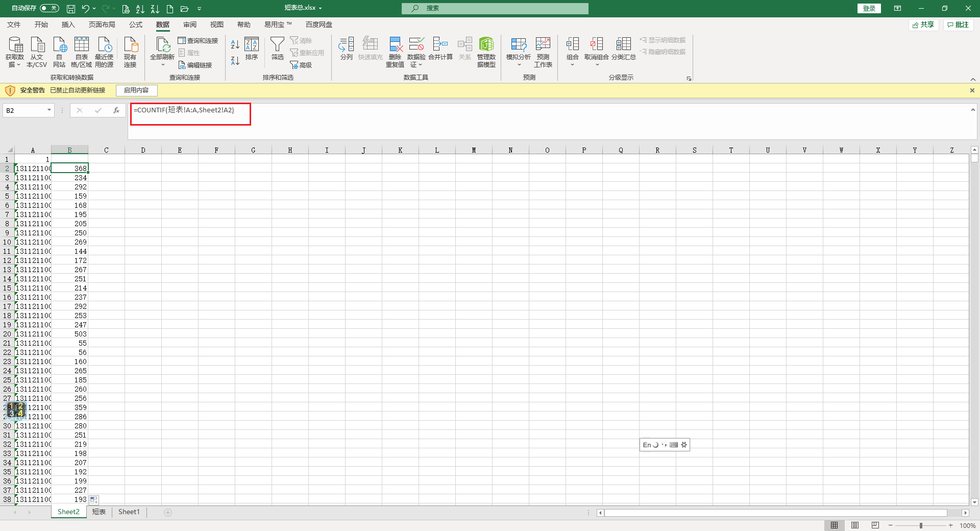Expand the arrow under 全部刷新
The width and height of the screenshot is (980, 531).
pos(163,65)
